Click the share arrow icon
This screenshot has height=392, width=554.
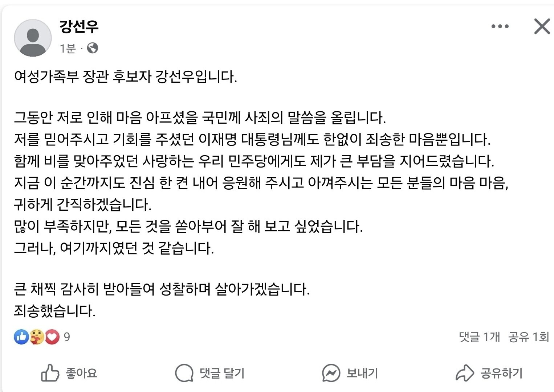click(465, 373)
